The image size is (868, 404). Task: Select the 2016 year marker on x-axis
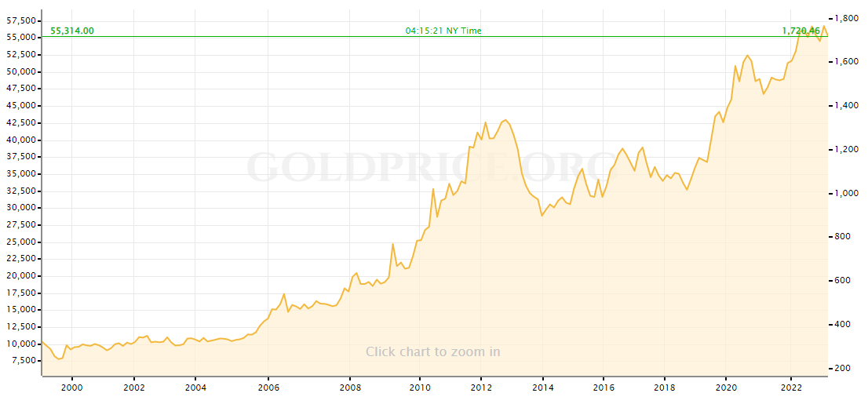pyautogui.click(x=604, y=387)
